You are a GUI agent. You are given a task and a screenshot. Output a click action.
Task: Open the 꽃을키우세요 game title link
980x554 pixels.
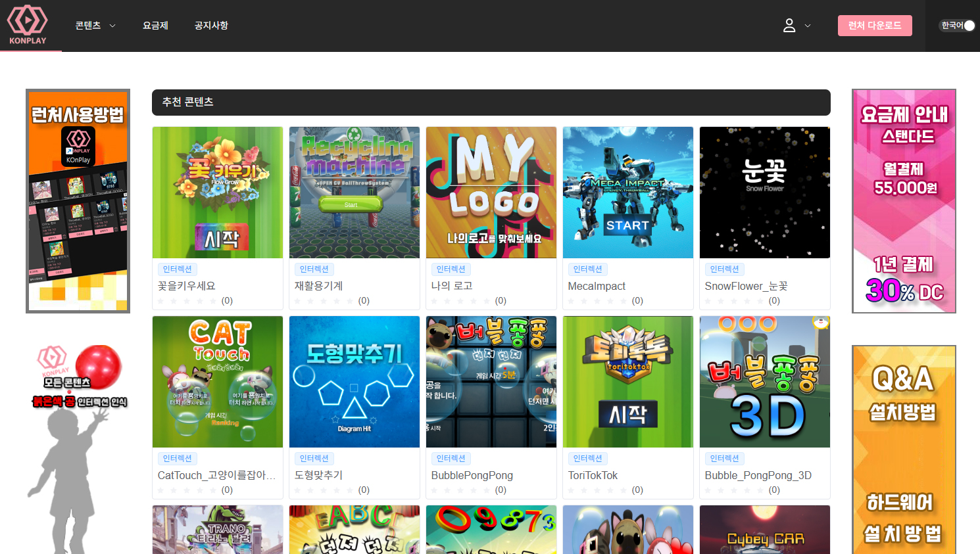tap(187, 286)
